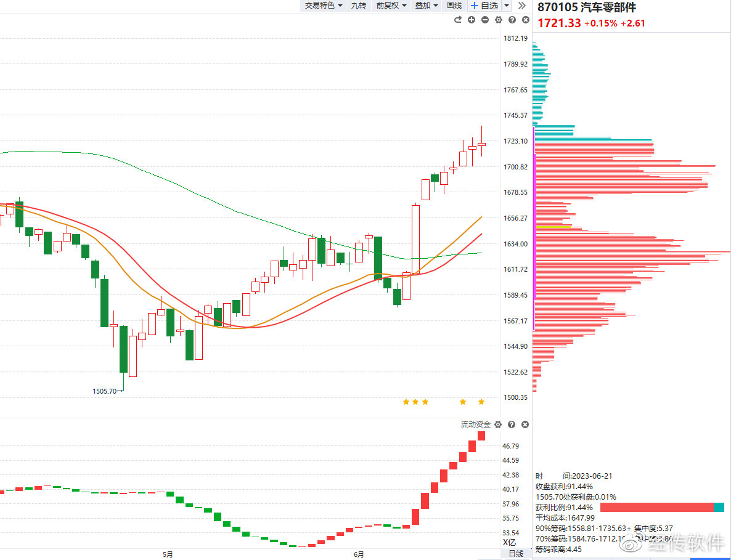Click the 5月 date axis marker
731x560 pixels.
click(168, 554)
